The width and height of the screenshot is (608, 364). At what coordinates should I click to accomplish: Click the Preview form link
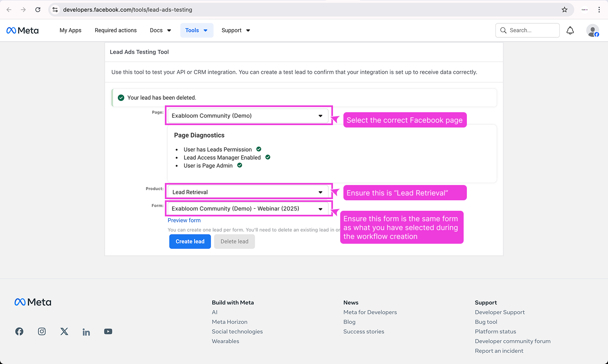pos(184,220)
